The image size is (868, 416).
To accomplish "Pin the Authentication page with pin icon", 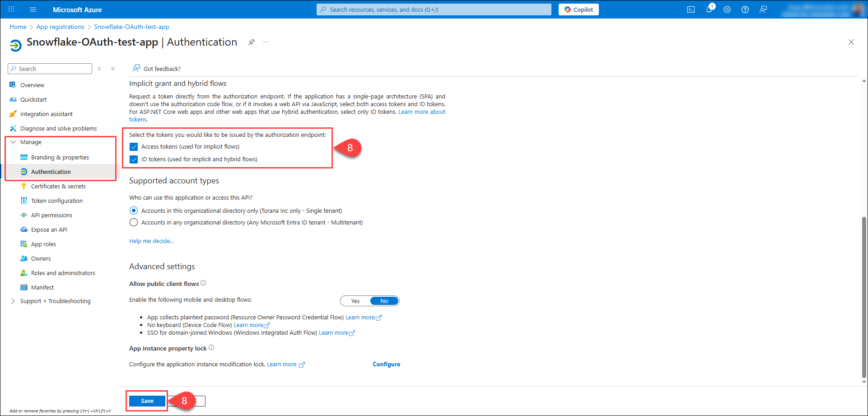I will [252, 42].
